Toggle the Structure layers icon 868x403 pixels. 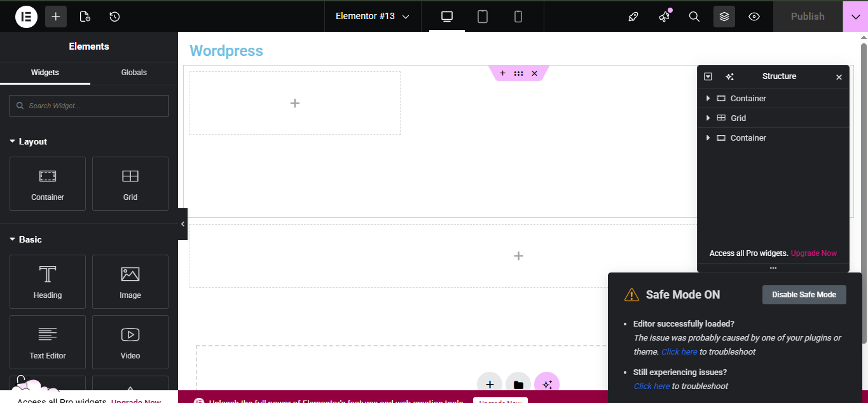(724, 17)
